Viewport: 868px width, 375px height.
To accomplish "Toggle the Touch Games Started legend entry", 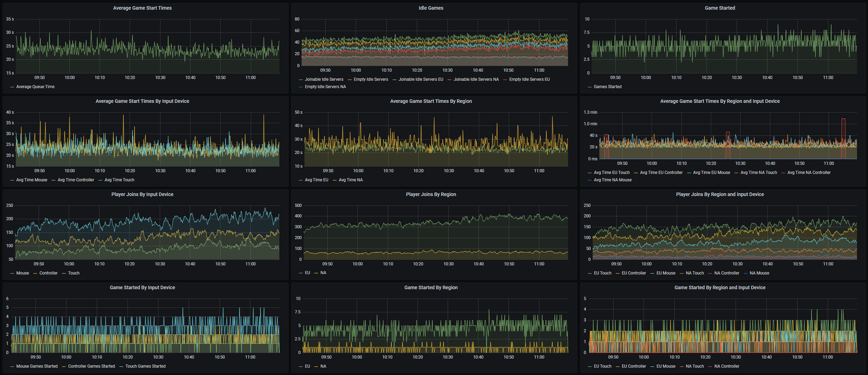I will pos(145,366).
